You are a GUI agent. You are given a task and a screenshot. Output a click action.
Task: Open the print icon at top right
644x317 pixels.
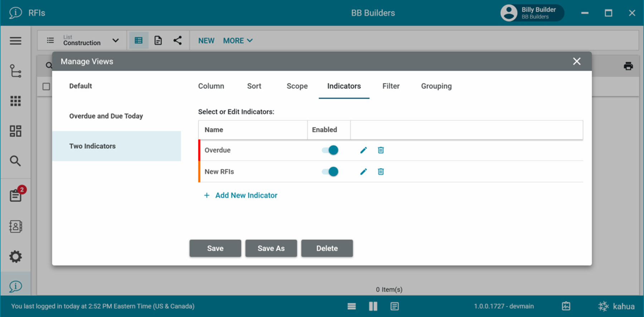[628, 66]
